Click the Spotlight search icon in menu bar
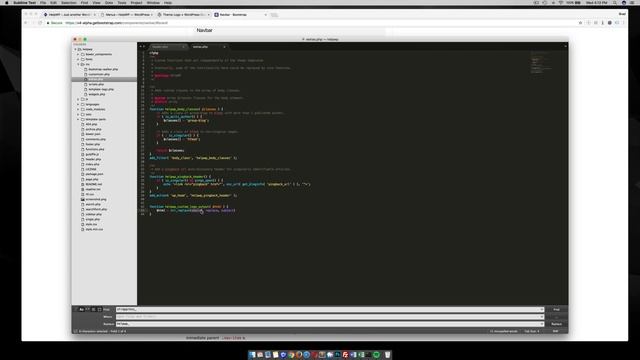 pyautogui.click(x=615, y=2)
